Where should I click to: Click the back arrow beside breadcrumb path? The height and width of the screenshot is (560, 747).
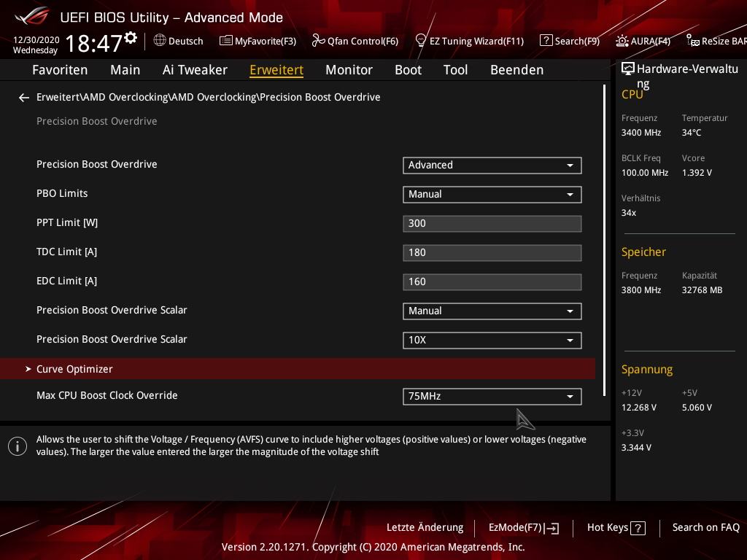[24, 98]
